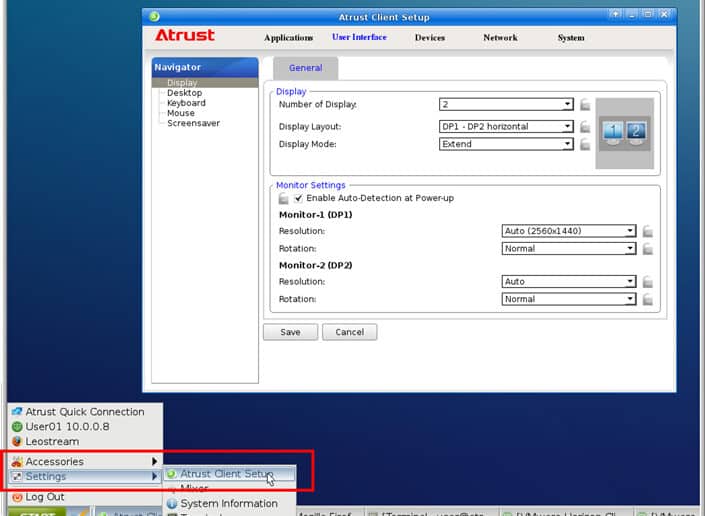Switch to the Network tab
Viewport: 705px width, 516px height.
point(500,38)
